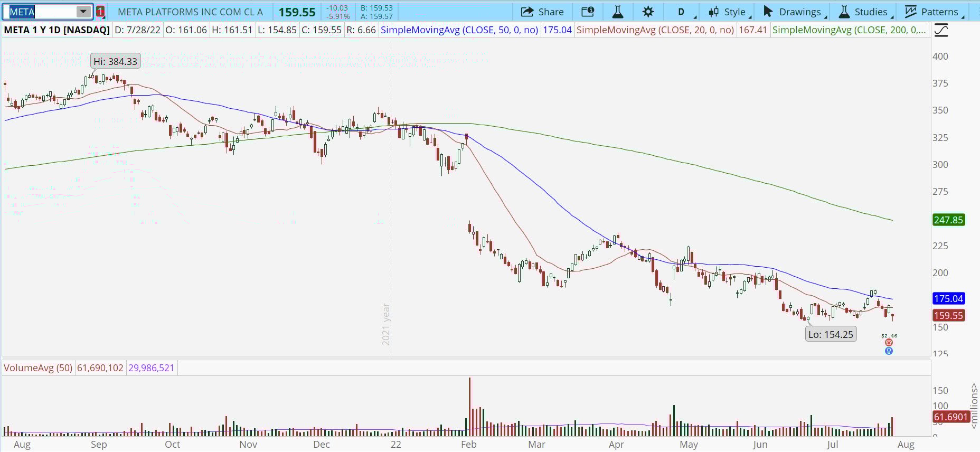The width and height of the screenshot is (980, 452).
Task: Open chart settings gear icon
Action: [x=648, y=12]
